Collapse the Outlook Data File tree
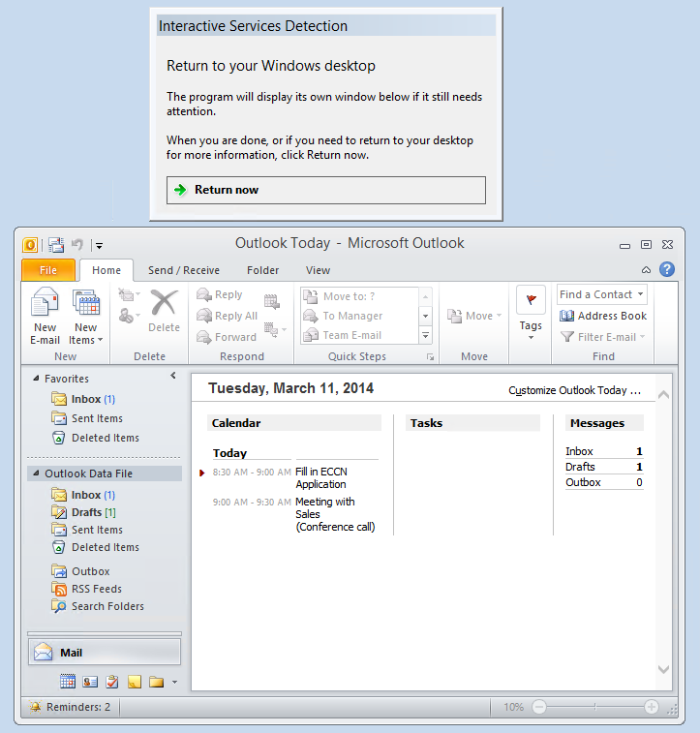Image resolution: width=700 pixels, height=733 pixels. [x=36, y=473]
